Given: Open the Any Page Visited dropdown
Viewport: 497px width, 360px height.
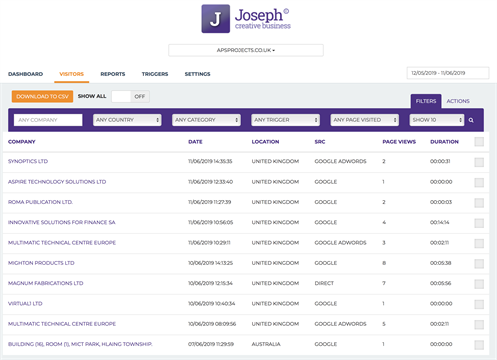Looking at the screenshot, I should pos(365,120).
